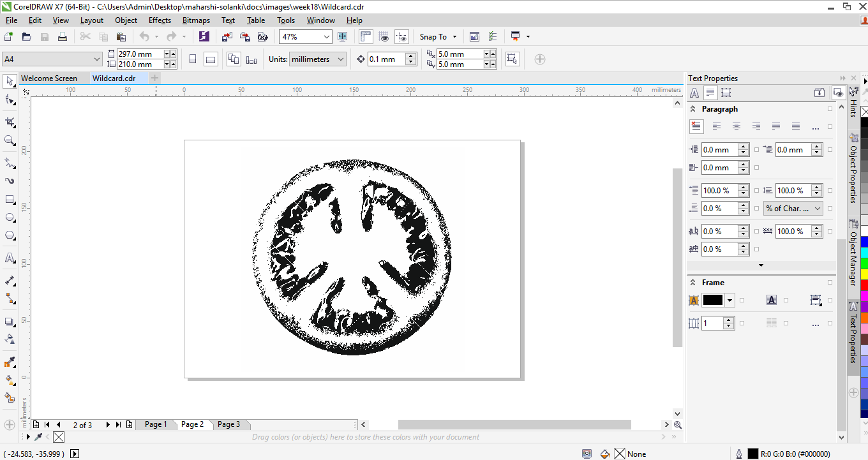The image size is (868, 460).
Task: Select the Pick tool in the toolbox
Action: point(10,81)
